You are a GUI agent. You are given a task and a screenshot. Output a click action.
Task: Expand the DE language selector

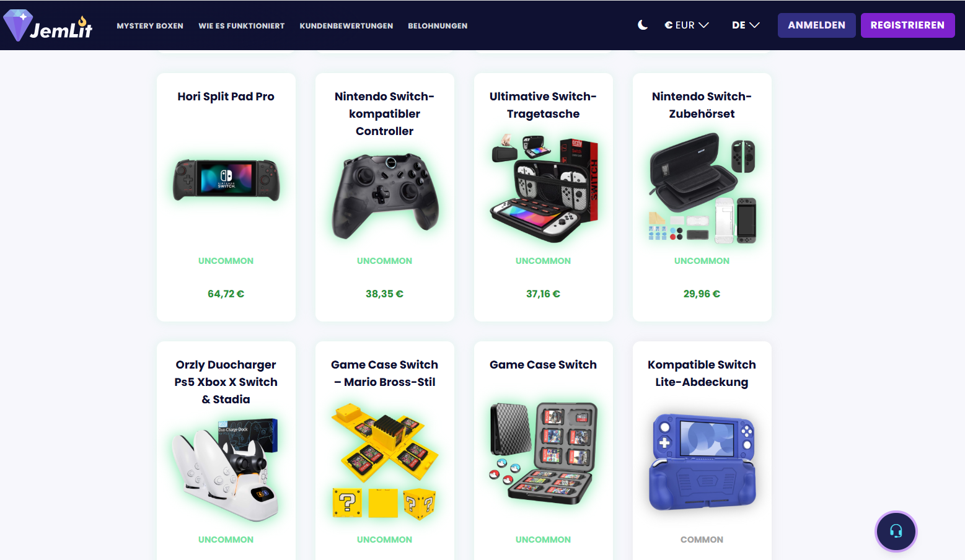point(746,25)
